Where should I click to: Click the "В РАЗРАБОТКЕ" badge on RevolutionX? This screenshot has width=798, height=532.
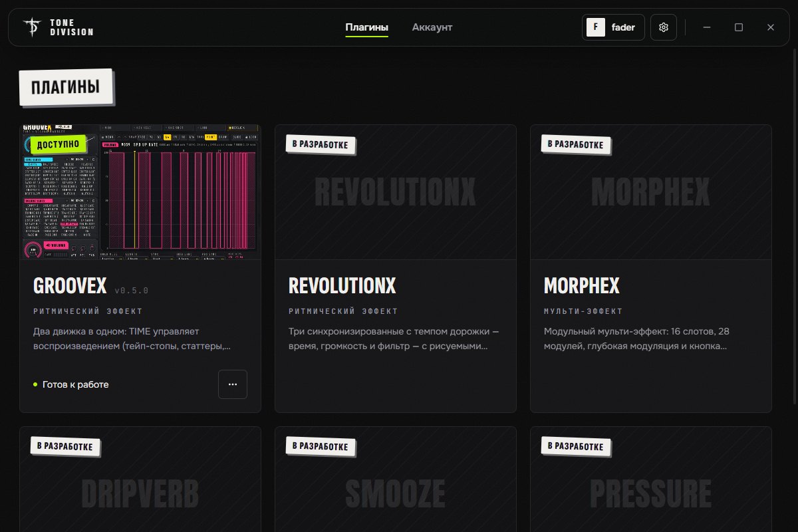[x=321, y=145]
